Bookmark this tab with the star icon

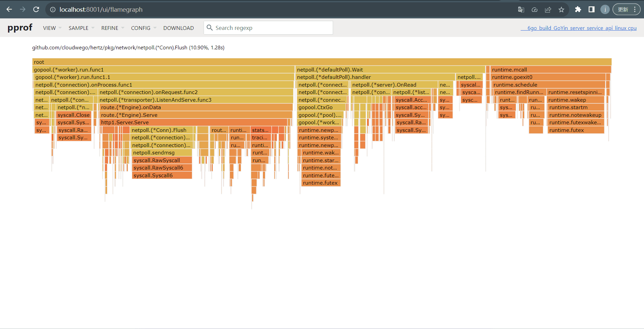561,9
